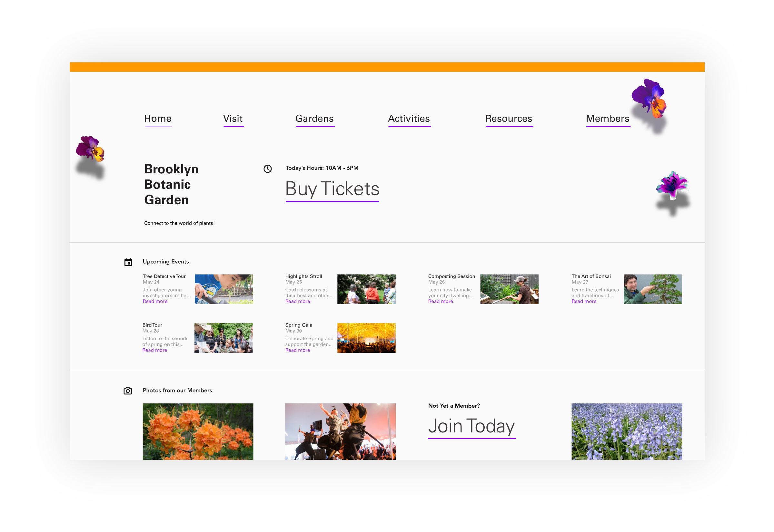Click the Upcoming Events heading

[x=166, y=262]
